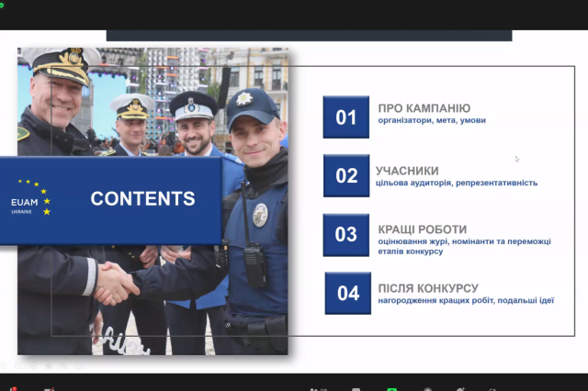Click the faint next-slide arrow in slideshow controls
This screenshot has width=588, height=391.
pyautogui.click(x=18, y=365)
